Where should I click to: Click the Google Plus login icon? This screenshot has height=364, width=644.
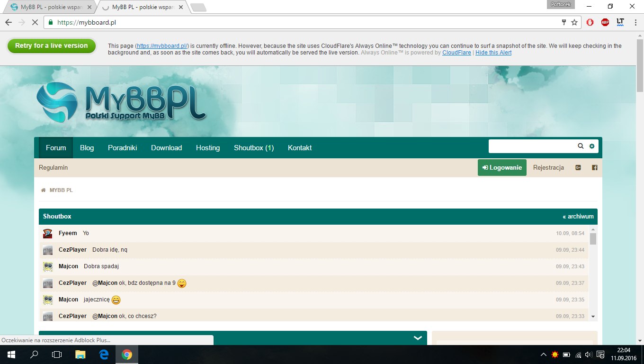[578, 167]
